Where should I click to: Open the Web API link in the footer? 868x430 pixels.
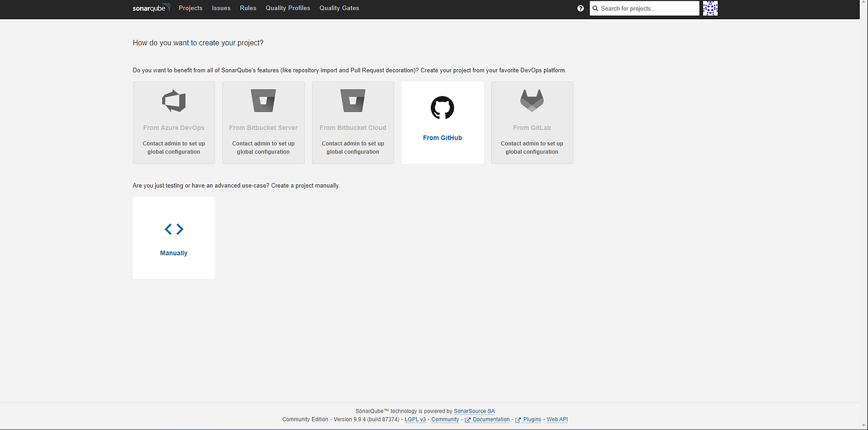[557, 419]
